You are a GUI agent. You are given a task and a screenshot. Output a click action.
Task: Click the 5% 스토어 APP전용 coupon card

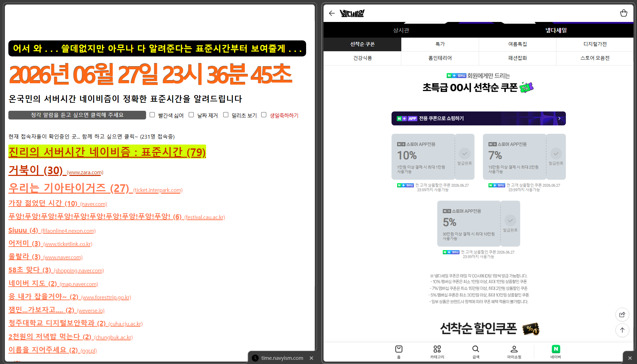click(x=479, y=224)
